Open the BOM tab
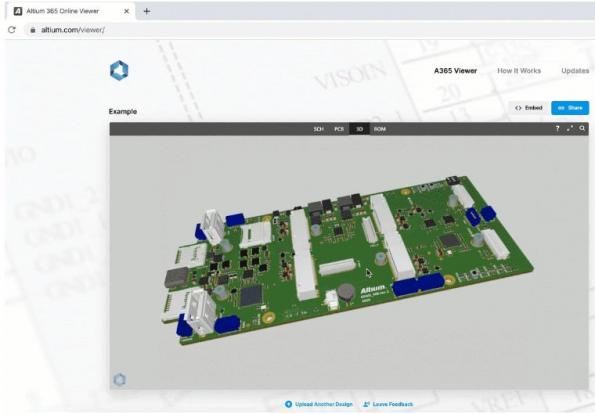595x414 pixels. (380, 129)
